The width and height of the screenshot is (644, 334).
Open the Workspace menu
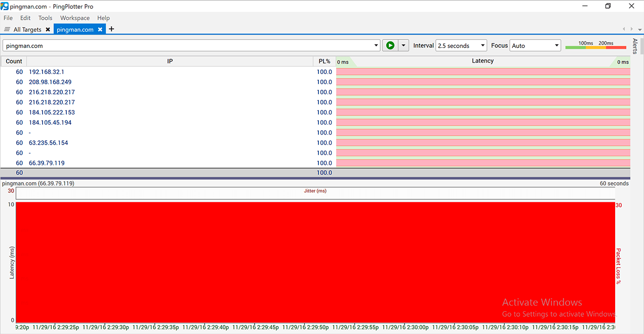click(x=74, y=18)
